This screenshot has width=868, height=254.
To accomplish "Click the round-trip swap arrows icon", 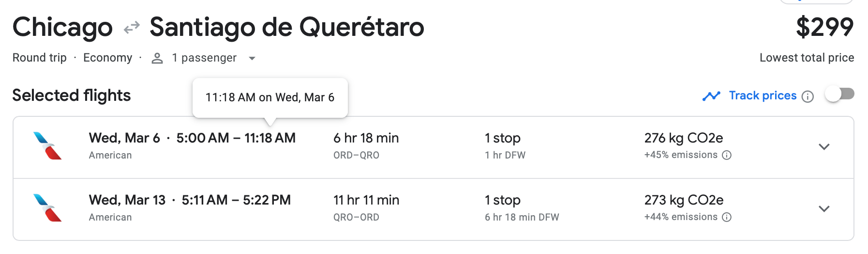I will point(132,28).
